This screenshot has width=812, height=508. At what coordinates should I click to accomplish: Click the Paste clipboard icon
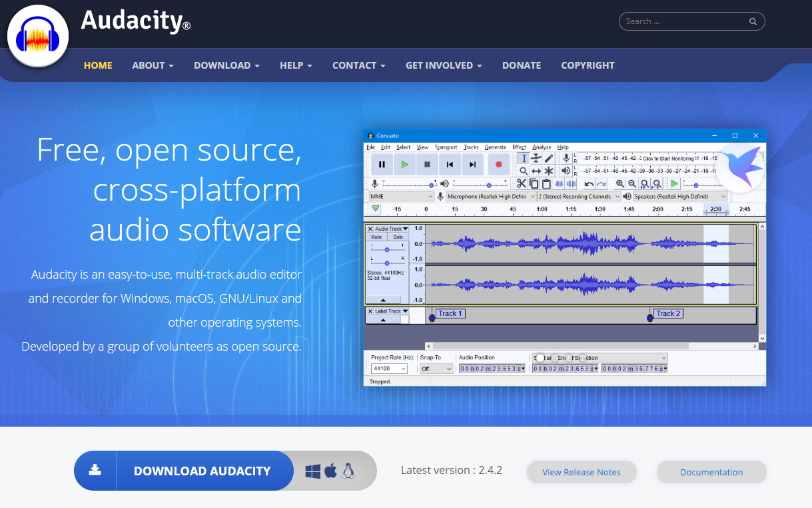(547, 183)
